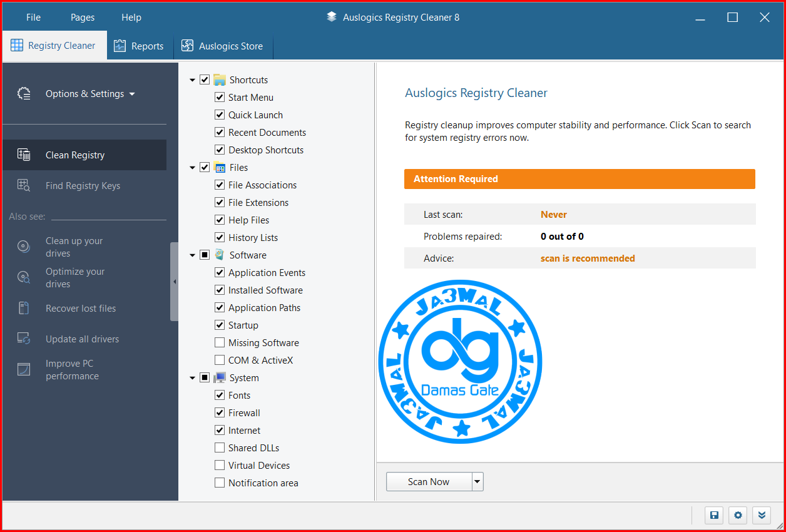786x532 pixels.
Task: Collapse the Files tree group
Action: [192, 168]
